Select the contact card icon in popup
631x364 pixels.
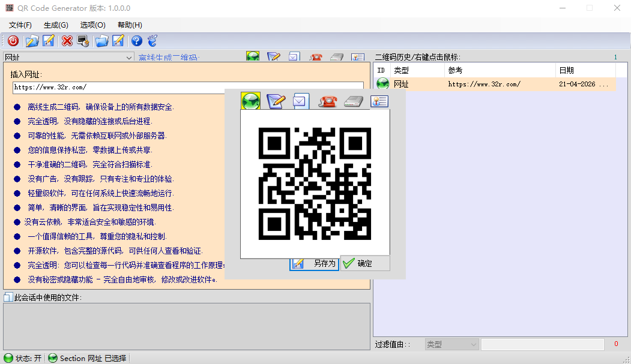click(379, 101)
